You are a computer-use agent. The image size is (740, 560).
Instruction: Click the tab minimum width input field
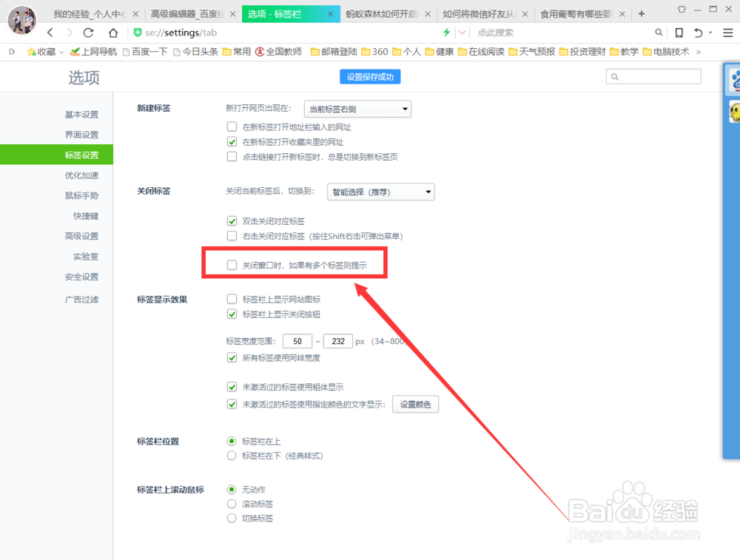297,341
